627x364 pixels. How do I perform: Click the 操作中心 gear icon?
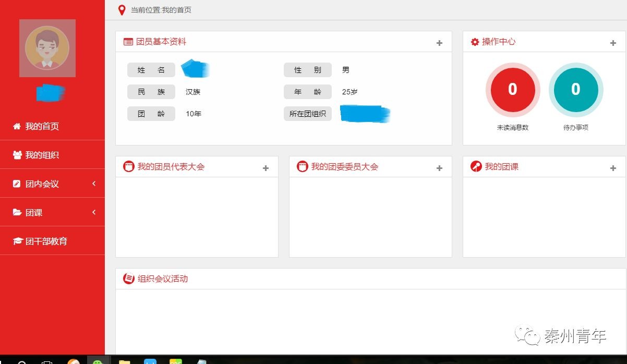[x=475, y=42]
